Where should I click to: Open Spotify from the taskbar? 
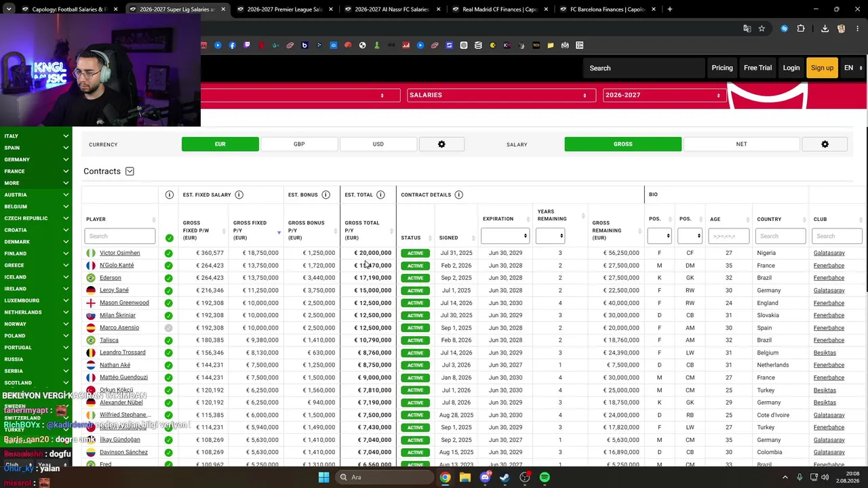(545, 477)
